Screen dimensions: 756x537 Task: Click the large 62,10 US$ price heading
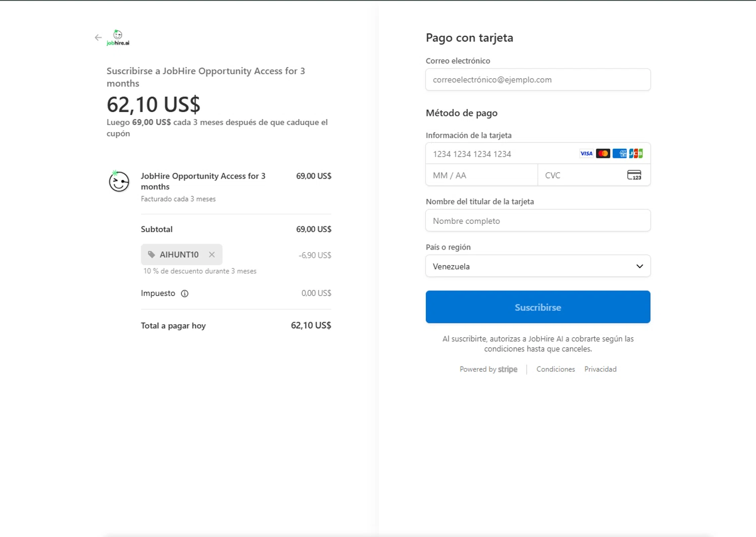153,104
